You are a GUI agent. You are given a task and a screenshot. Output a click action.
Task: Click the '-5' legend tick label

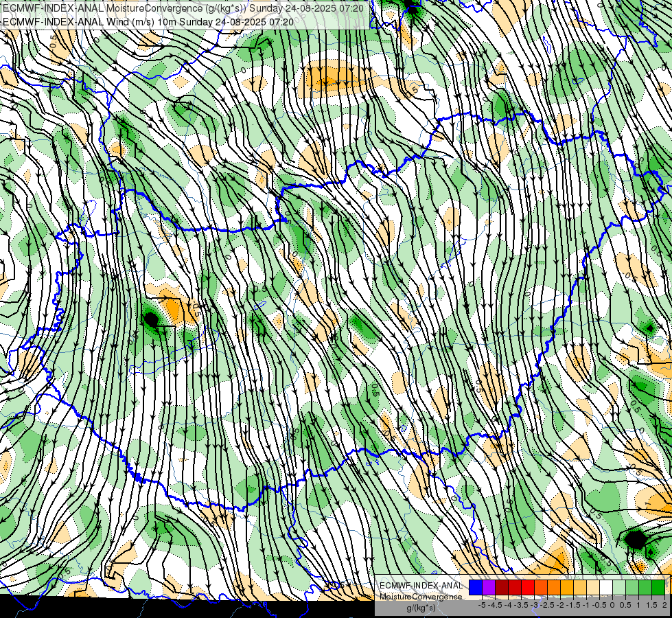[482, 605]
